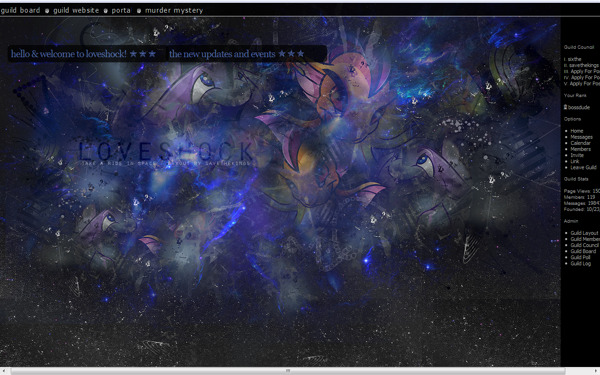Click the rank icon beside bossdude
The image size is (600, 375).
coord(565,107)
